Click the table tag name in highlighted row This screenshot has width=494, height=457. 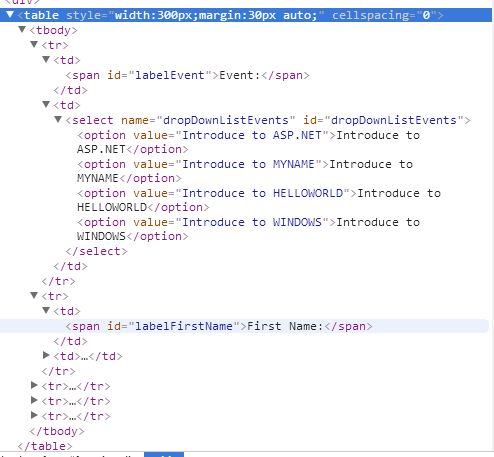(41, 15)
